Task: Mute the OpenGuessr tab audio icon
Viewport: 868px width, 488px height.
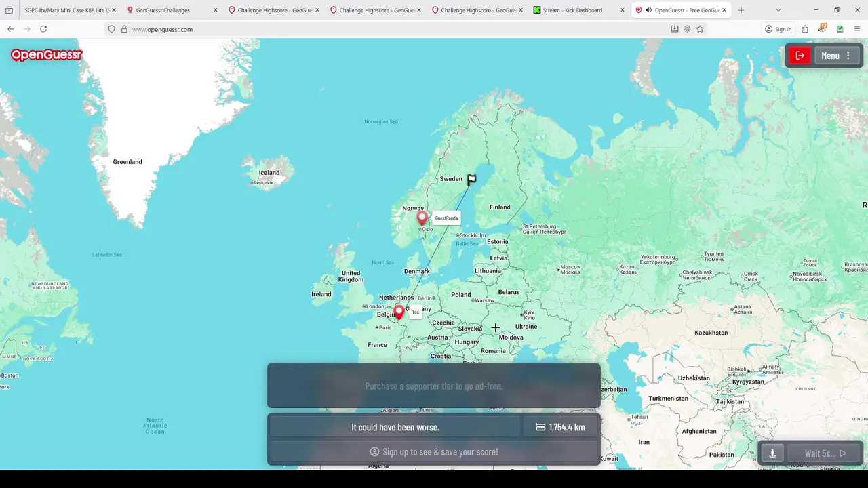Action: tap(649, 10)
